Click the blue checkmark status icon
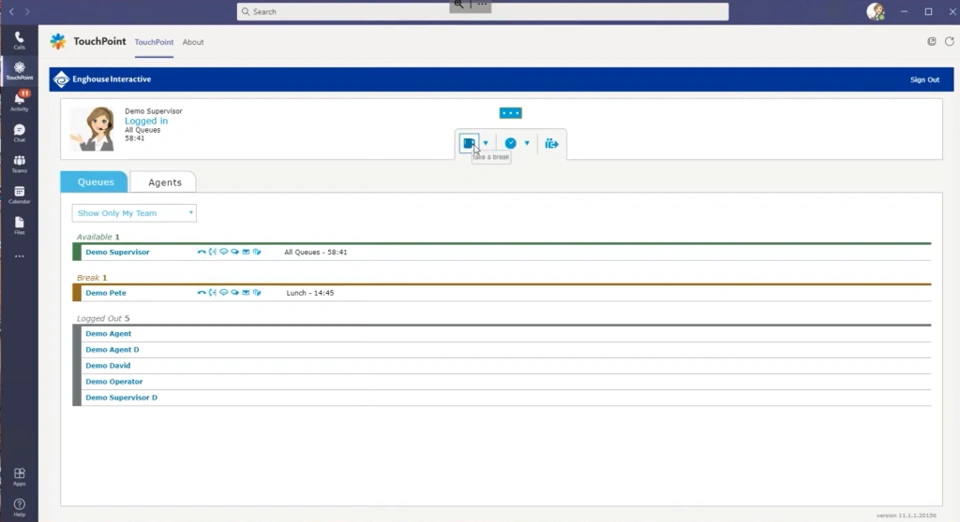The image size is (960, 522). coord(510,143)
